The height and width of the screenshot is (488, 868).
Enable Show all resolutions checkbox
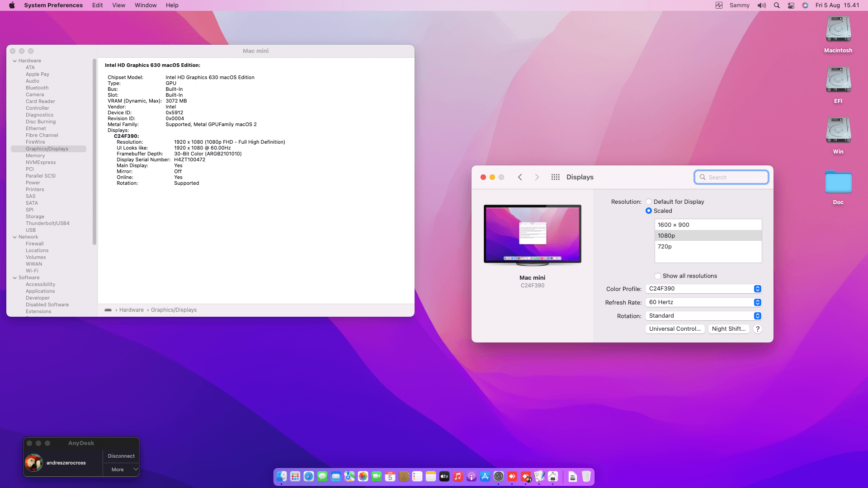(x=658, y=276)
